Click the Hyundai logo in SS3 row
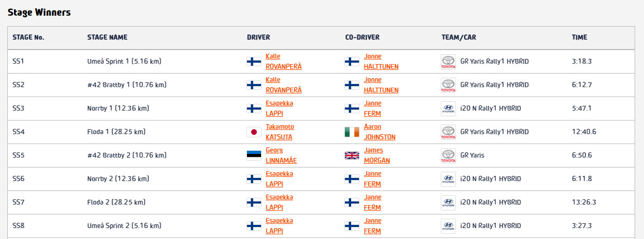Screen dimensions: 644x239 coord(448,109)
